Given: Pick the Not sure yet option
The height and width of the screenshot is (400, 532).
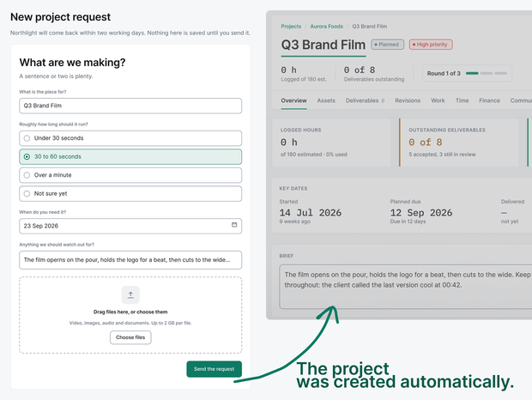Looking at the screenshot, I should pos(130,194).
